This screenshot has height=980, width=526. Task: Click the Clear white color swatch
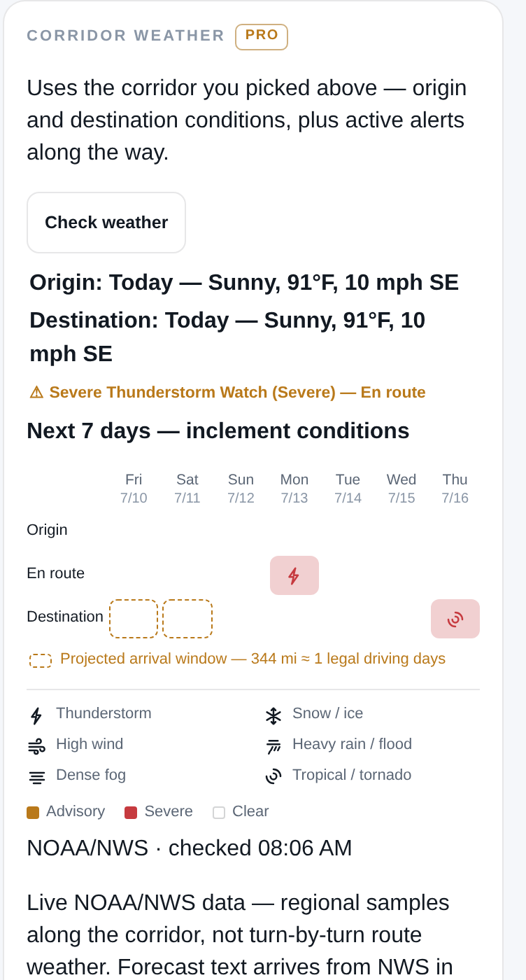(x=219, y=813)
